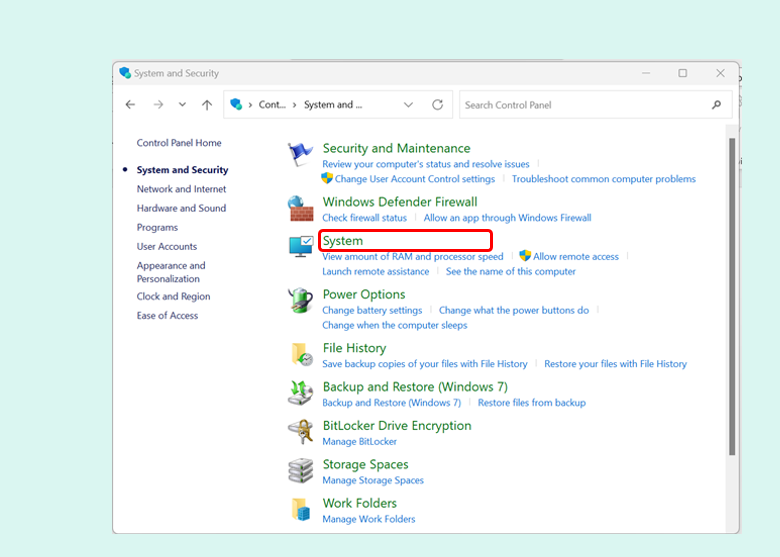780x557 pixels.
Task: Click Cont... breadcrumb segment
Action: tap(272, 105)
